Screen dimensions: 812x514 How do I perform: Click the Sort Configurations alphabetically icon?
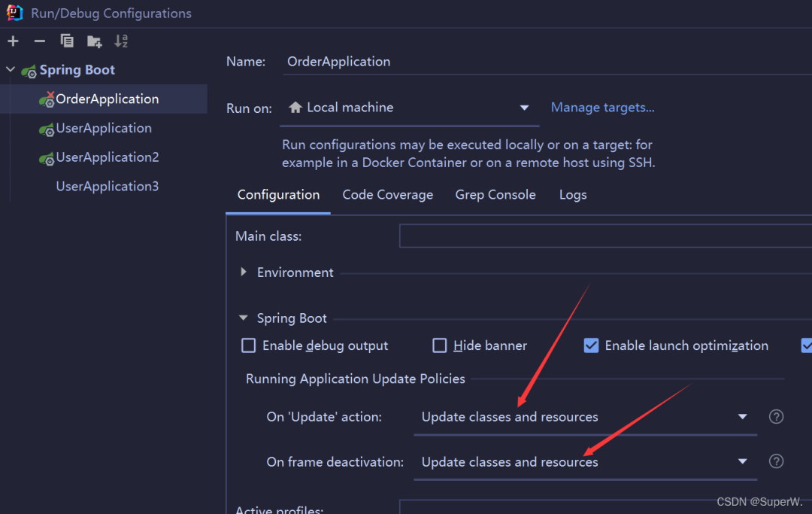(x=121, y=41)
